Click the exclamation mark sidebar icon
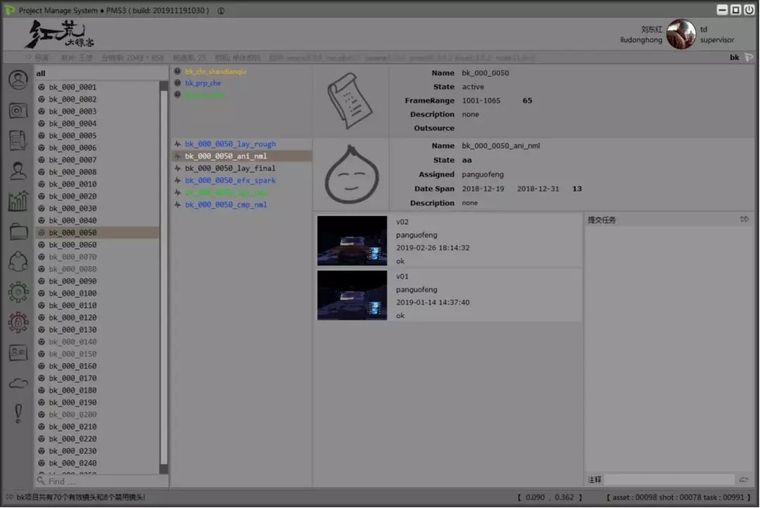This screenshot has width=760, height=508. click(18, 413)
